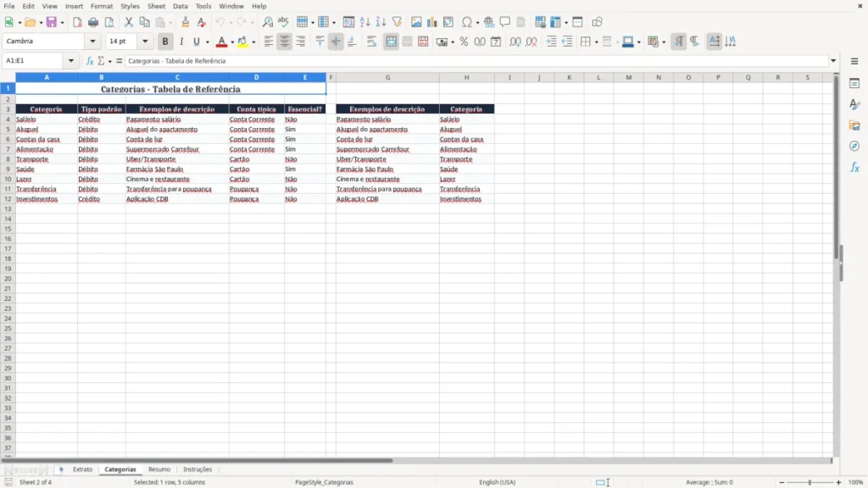This screenshot has width=868, height=488.
Task: Export directly as PDF
Action: click(x=77, y=22)
